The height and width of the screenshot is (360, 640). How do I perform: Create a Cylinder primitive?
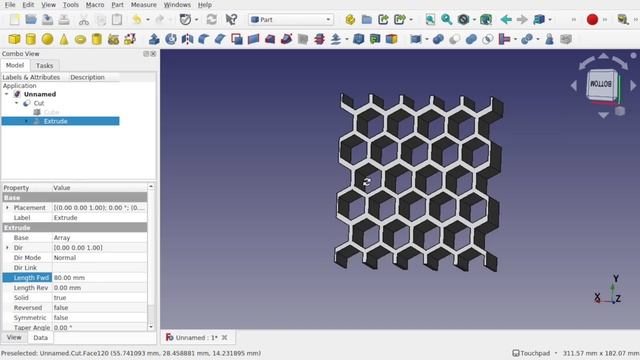coord(31,39)
